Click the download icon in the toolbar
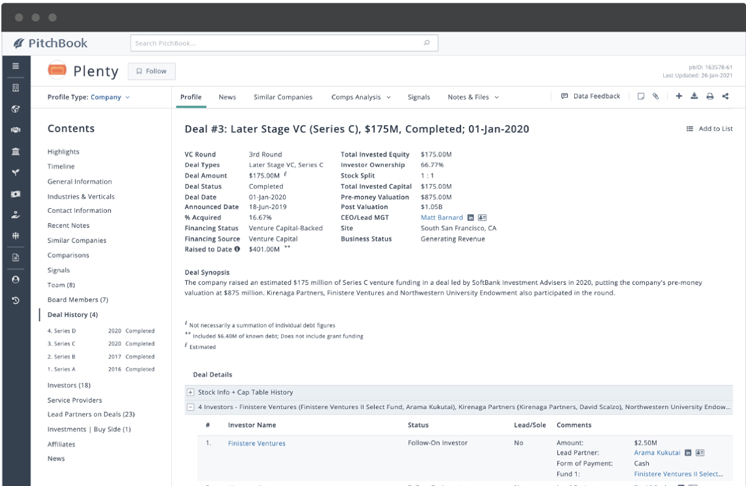Image resolution: width=746 pixels, height=486 pixels. click(x=694, y=96)
